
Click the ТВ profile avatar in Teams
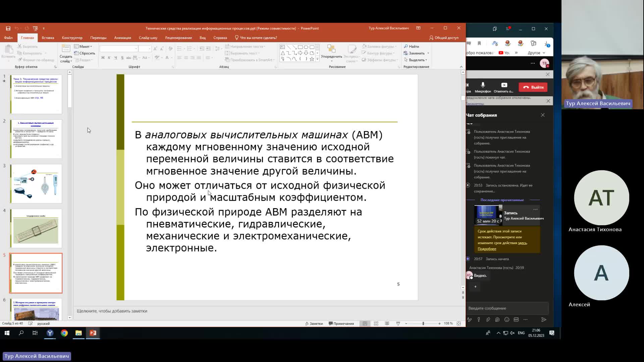pyautogui.click(x=544, y=63)
